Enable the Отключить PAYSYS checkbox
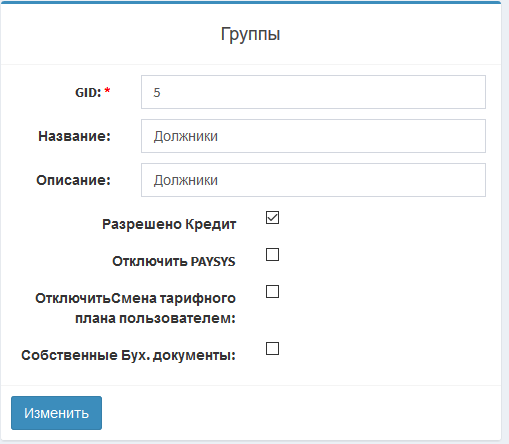The image size is (509, 444). click(x=272, y=255)
